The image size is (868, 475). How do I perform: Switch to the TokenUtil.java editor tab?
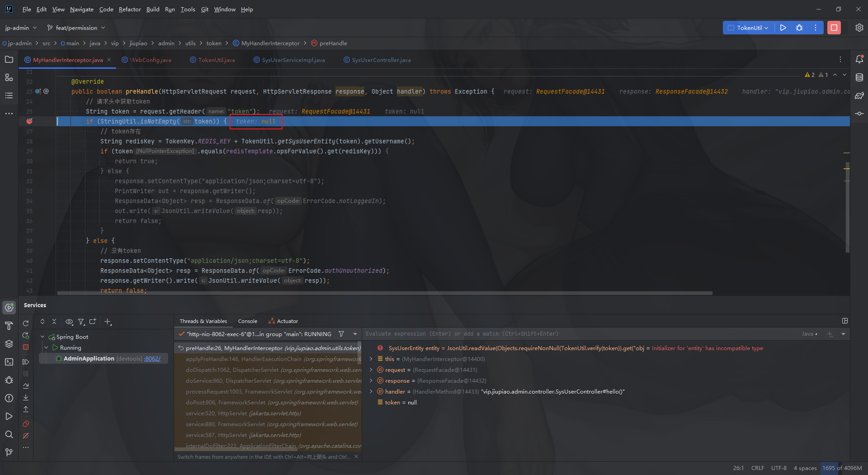212,60
